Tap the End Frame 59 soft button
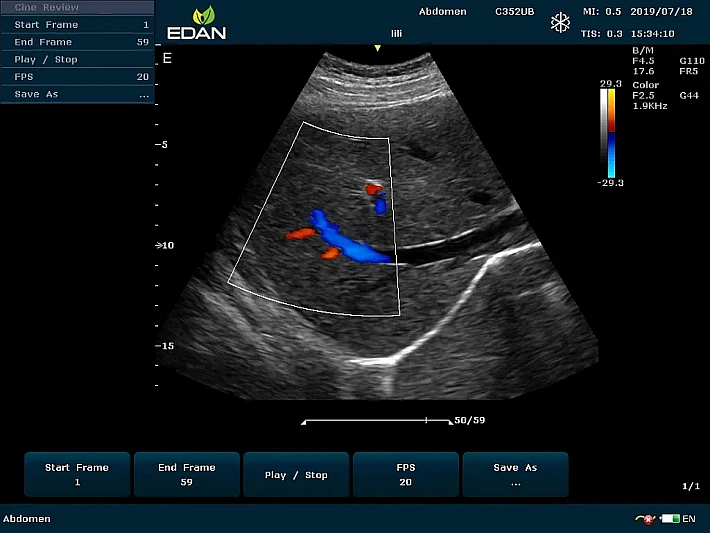This screenshot has width=710, height=533. tap(187, 474)
